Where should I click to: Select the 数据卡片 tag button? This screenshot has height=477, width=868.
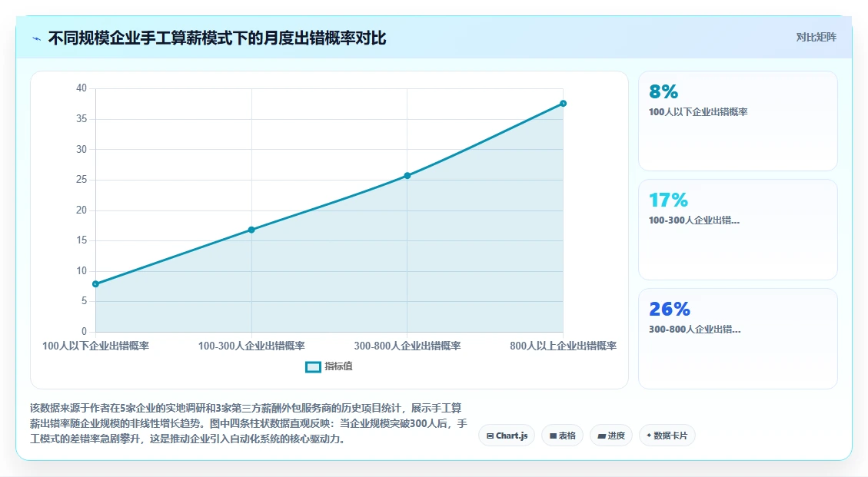pyautogui.click(x=667, y=436)
